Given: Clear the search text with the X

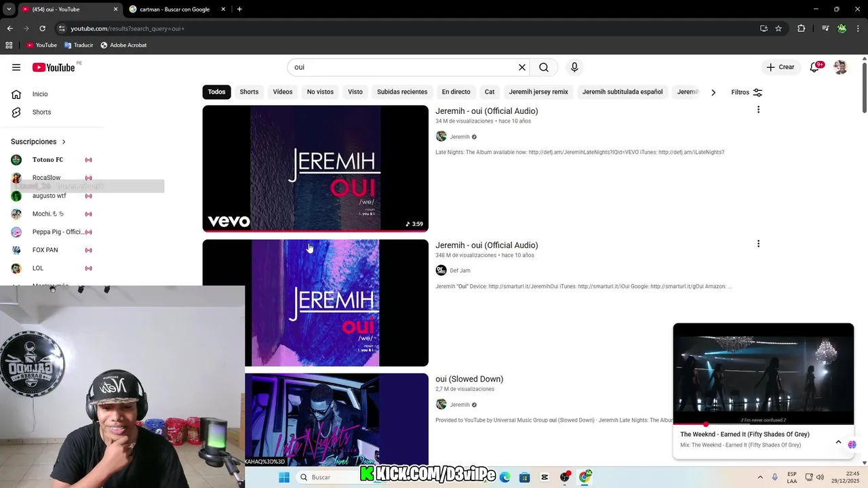Looking at the screenshot, I should pos(522,67).
